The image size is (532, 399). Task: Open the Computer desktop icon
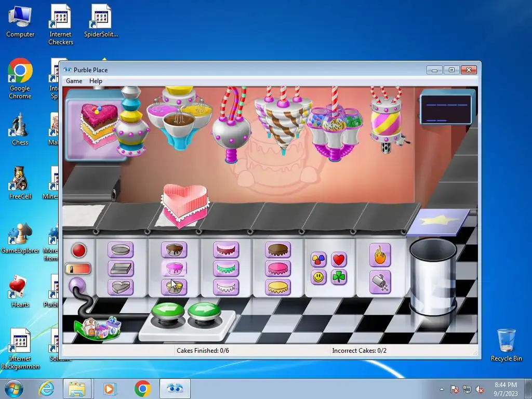pyautogui.click(x=20, y=21)
